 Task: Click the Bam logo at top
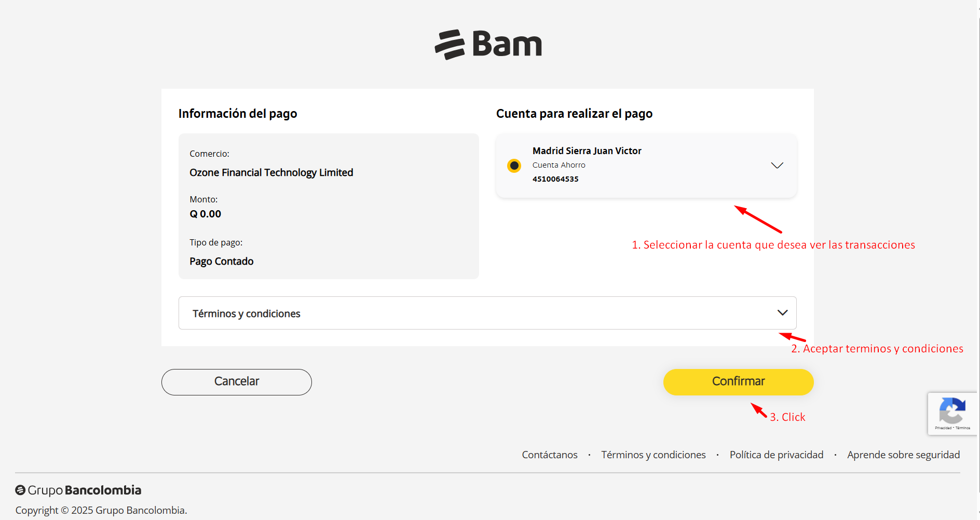[488, 44]
